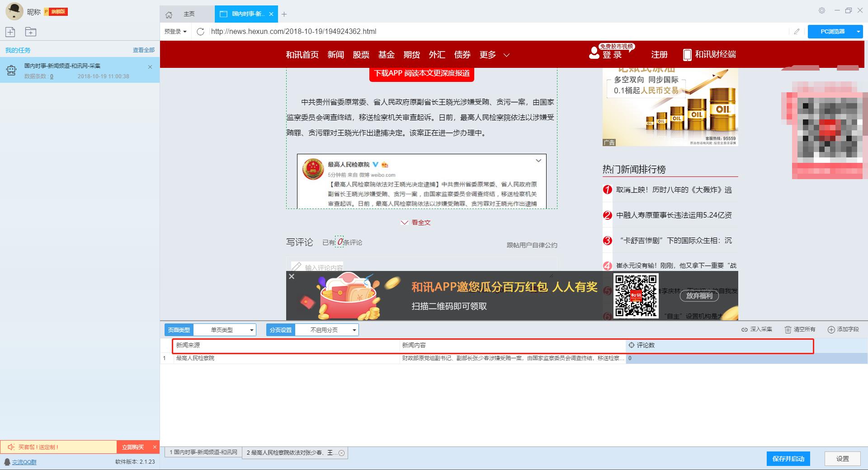Open the 基金 navigation item
This screenshot has width=868, height=470.
(386, 55)
